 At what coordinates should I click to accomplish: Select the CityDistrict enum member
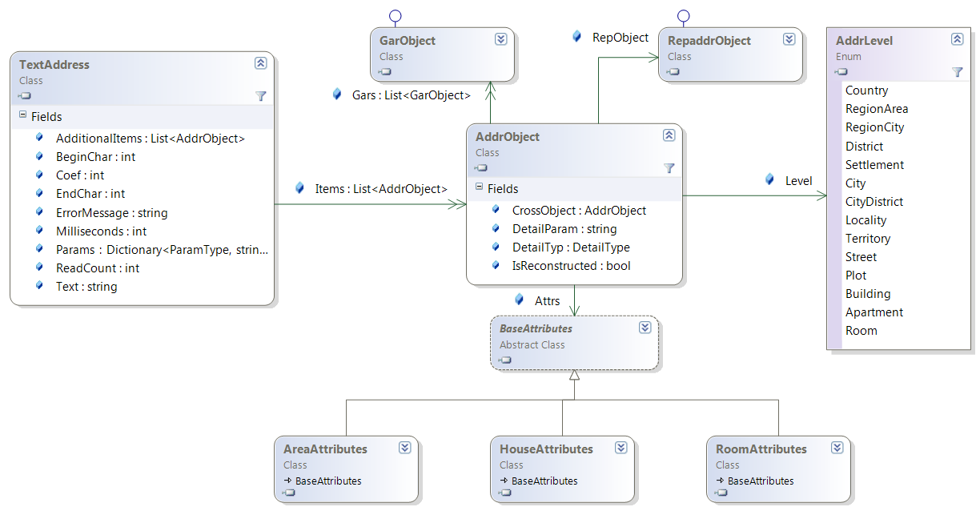pyautogui.click(x=874, y=202)
